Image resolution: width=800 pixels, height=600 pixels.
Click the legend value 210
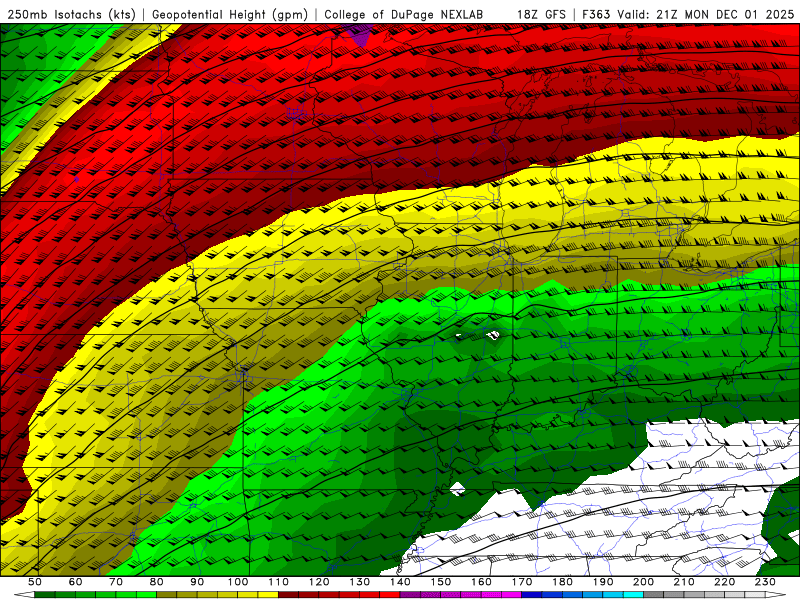pyautogui.click(x=684, y=582)
